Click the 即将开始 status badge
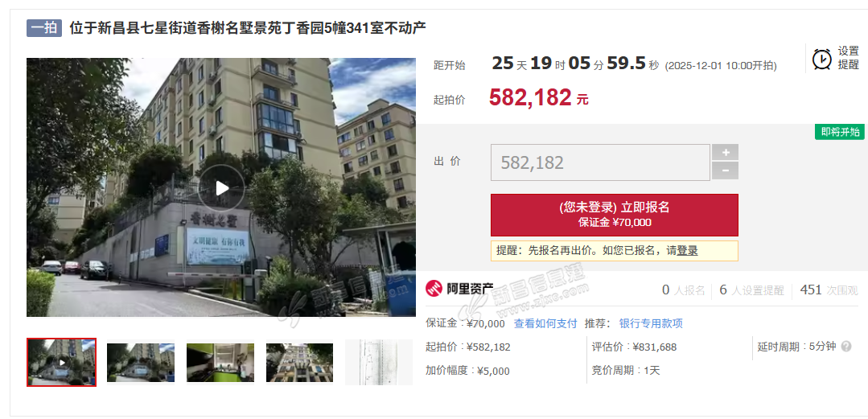This screenshot has height=419, width=868. pos(839,132)
